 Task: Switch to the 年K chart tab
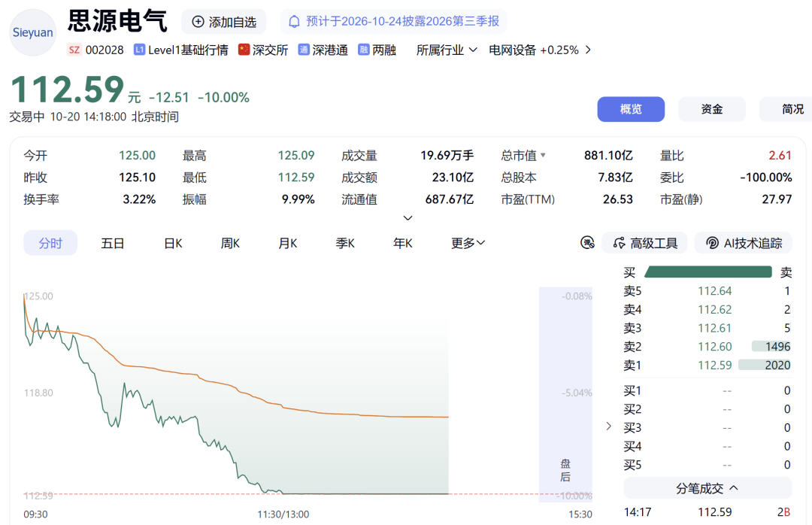[x=402, y=242]
